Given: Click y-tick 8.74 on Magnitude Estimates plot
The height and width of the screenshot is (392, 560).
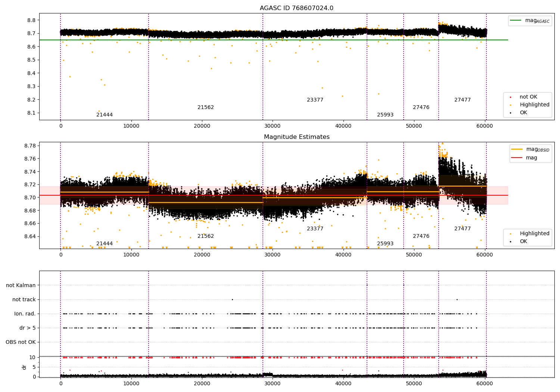Looking at the screenshot, I should pyautogui.click(x=30, y=172).
